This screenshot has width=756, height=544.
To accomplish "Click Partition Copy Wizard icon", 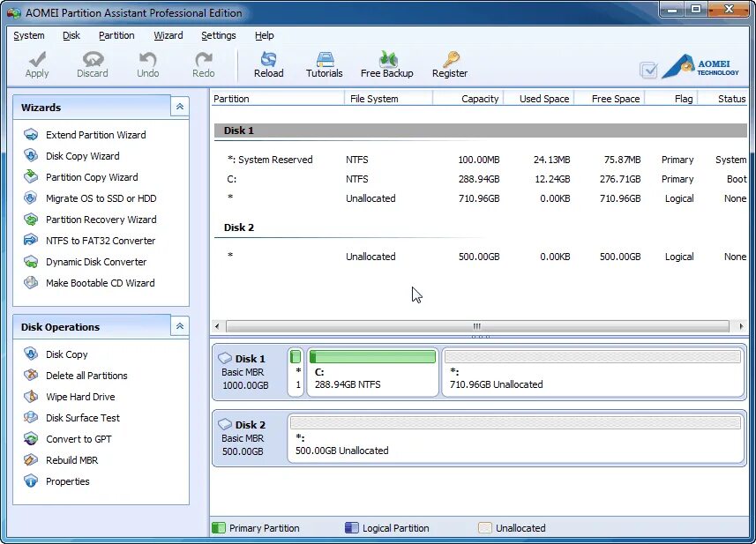I will 31,177.
